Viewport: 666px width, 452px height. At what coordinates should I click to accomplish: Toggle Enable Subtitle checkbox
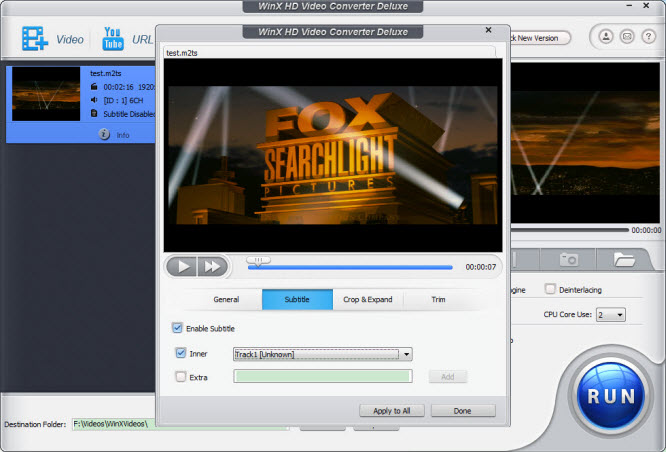pos(177,328)
